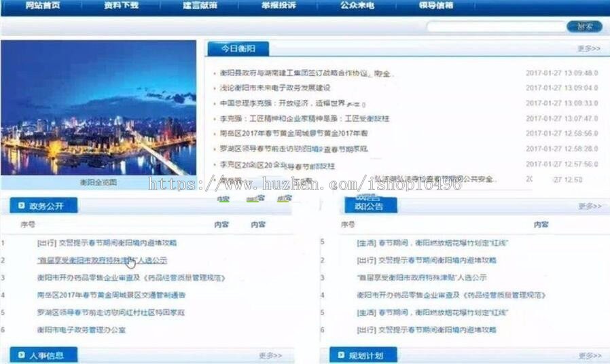The height and width of the screenshot is (364, 610).
Task: Select the 领导信箱 menu item
Action: (435, 5)
